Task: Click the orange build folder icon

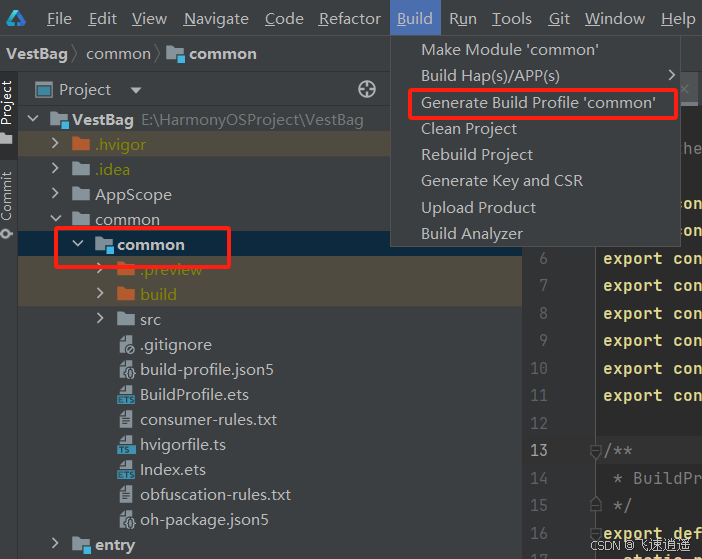Action: pyautogui.click(x=126, y=294)
